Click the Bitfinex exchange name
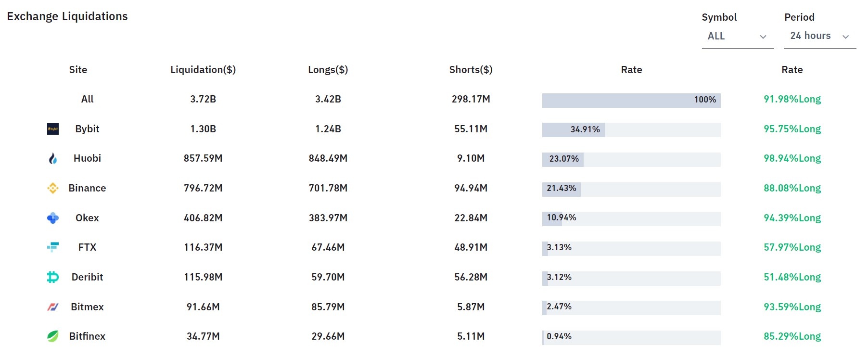Viewport: 868px width, 357px height. pyautogui.click(x=87, y=336)
